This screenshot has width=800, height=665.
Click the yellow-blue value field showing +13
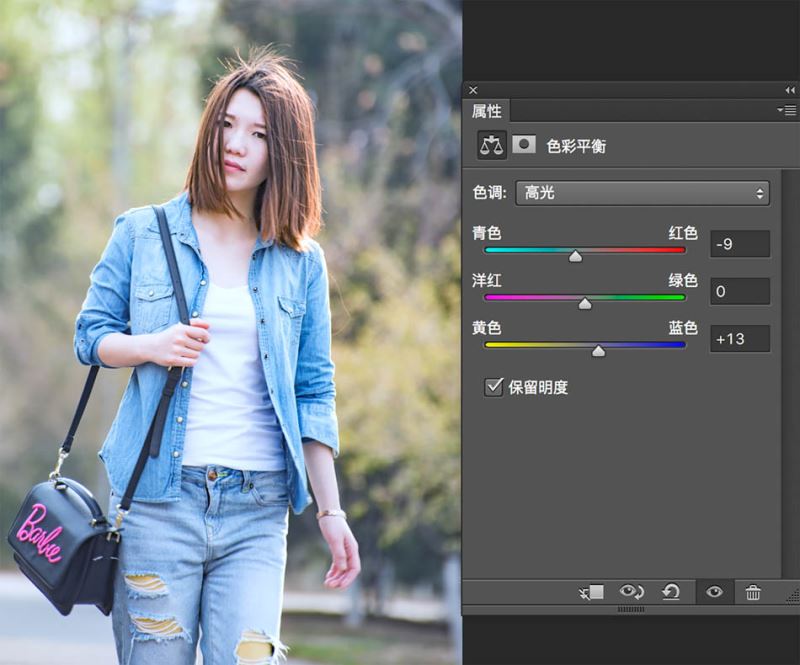[x=740, y=339]
